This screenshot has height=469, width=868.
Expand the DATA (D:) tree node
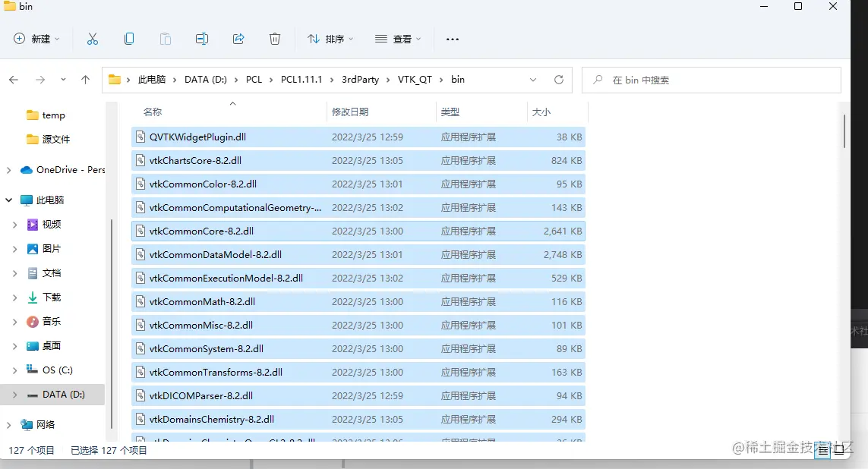coord(15,395)
